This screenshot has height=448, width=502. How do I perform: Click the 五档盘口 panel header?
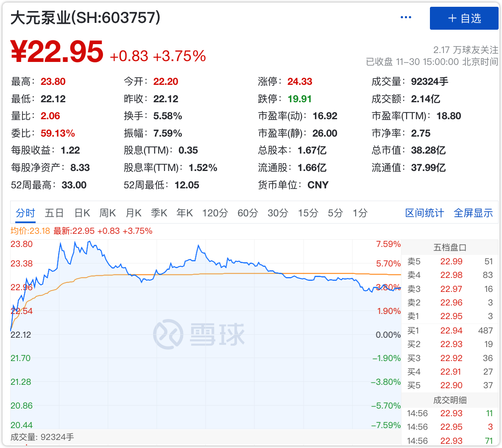pyautogui.click(x=450, y=247)
